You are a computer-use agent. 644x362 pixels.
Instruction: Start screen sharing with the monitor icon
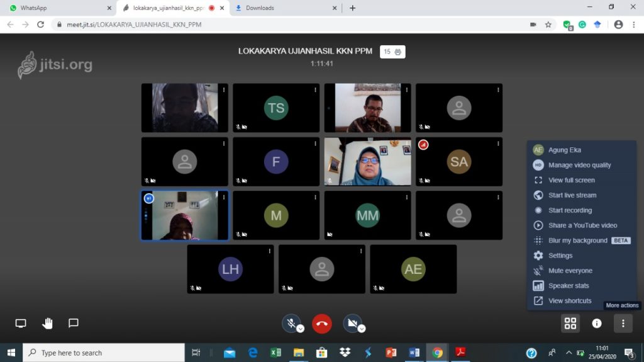(21, 323)
